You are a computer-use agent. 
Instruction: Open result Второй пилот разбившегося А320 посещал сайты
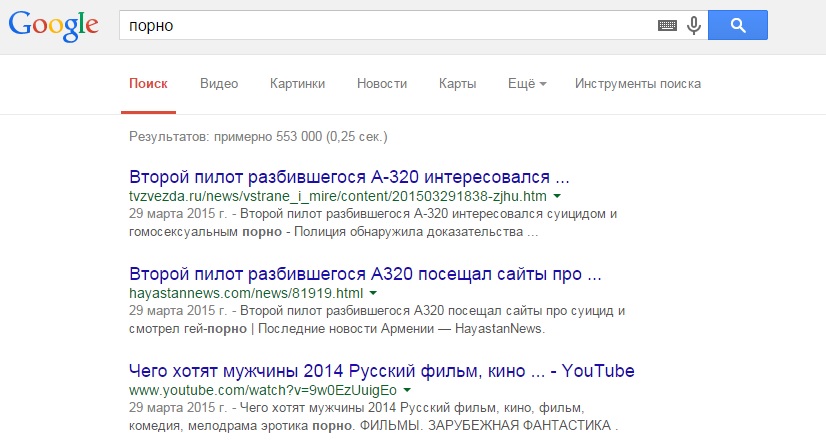click(365, 274)
